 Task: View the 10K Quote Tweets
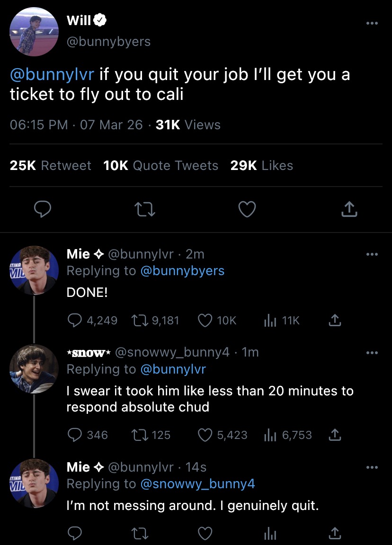(x=160, y=166)
